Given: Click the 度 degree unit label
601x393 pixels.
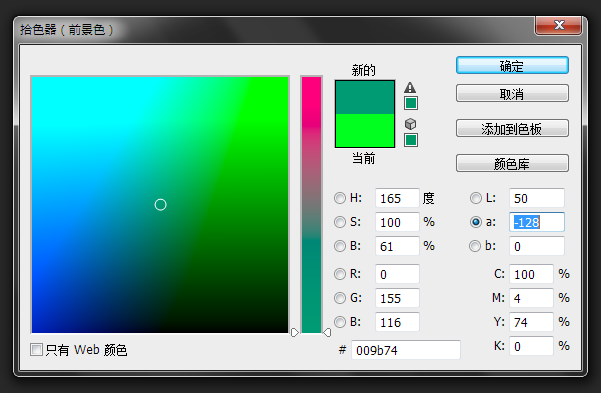Looking at the screenshot, I should coord(429,198).
